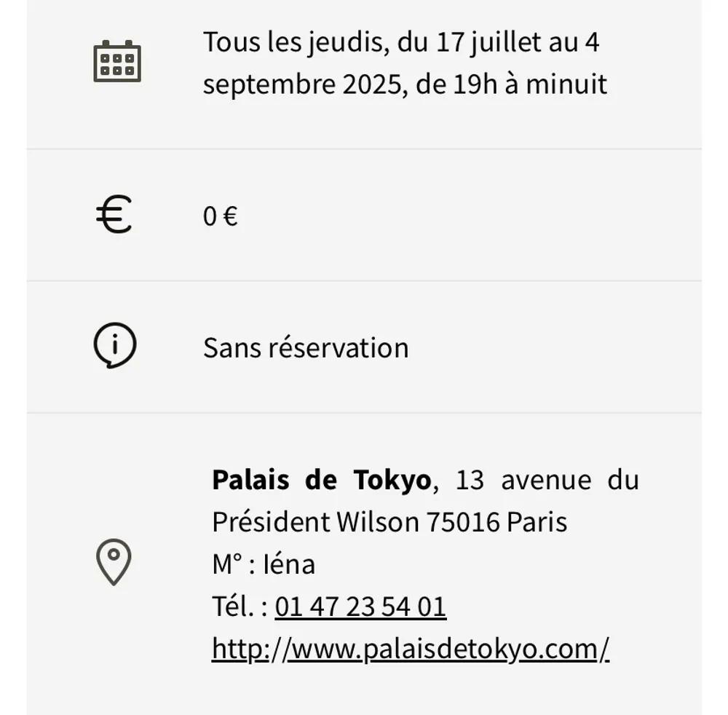
Task: Click the "0 €" price value
Action: coord(221,216)
